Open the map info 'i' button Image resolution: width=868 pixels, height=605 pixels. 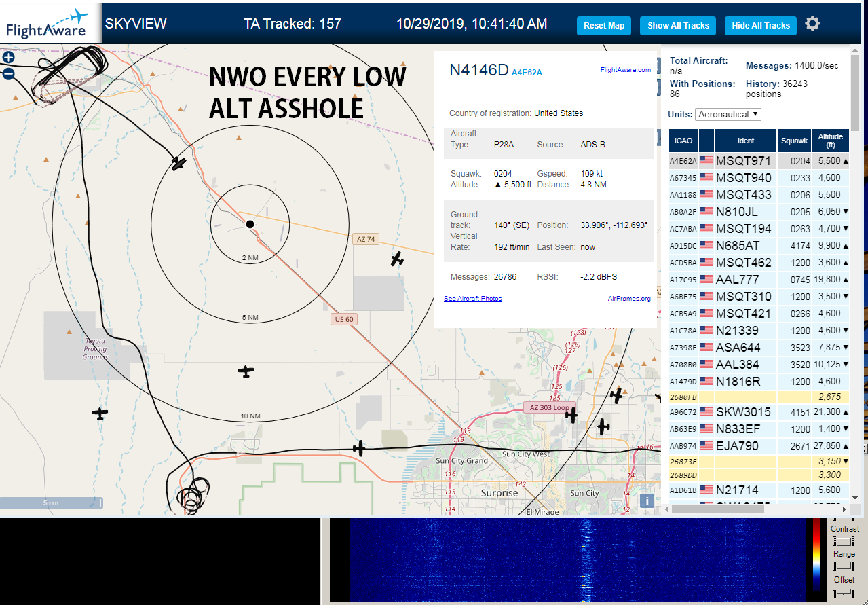click(x=647, y=500)
